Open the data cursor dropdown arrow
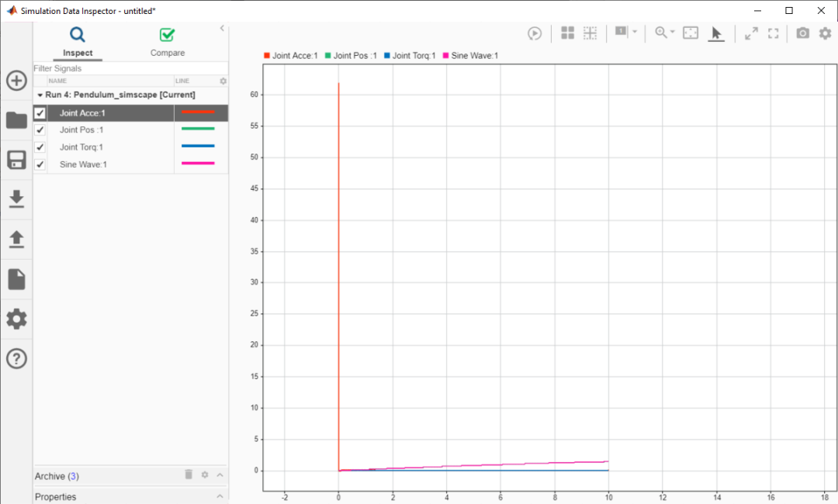838x504 pixels. tap(635, 32)
